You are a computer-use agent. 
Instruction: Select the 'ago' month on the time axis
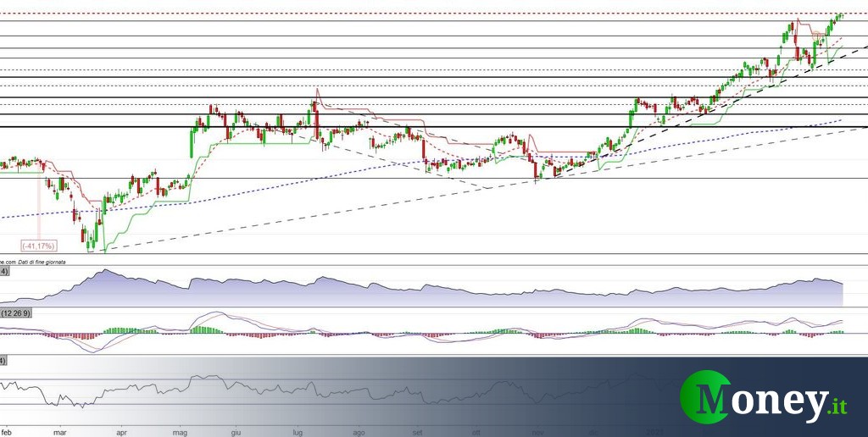point(359,430)
